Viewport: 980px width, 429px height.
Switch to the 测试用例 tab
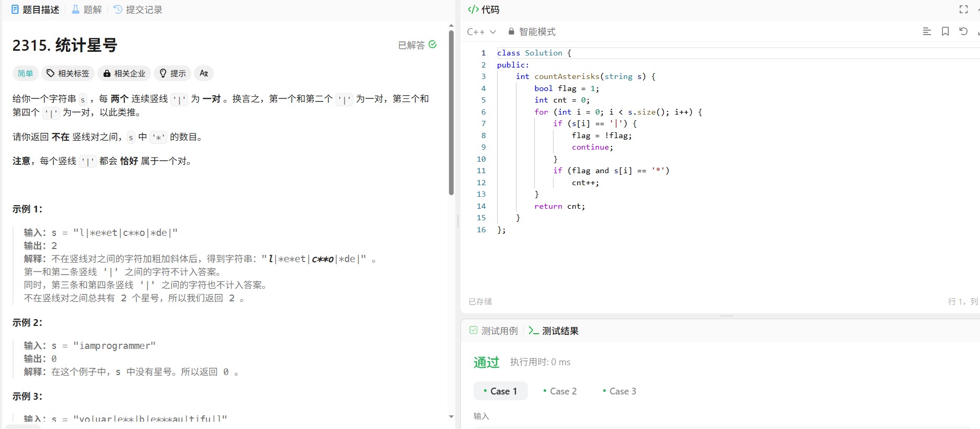[x=493, y=331]
